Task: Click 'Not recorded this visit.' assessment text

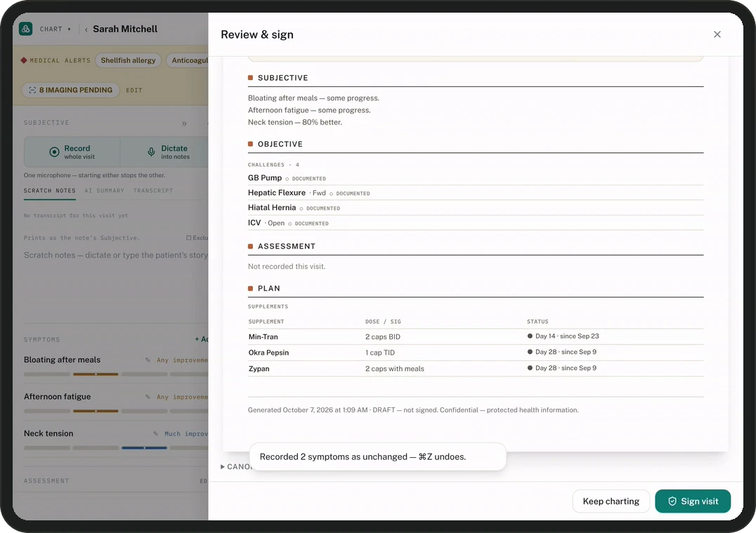Action: point(287,266)
